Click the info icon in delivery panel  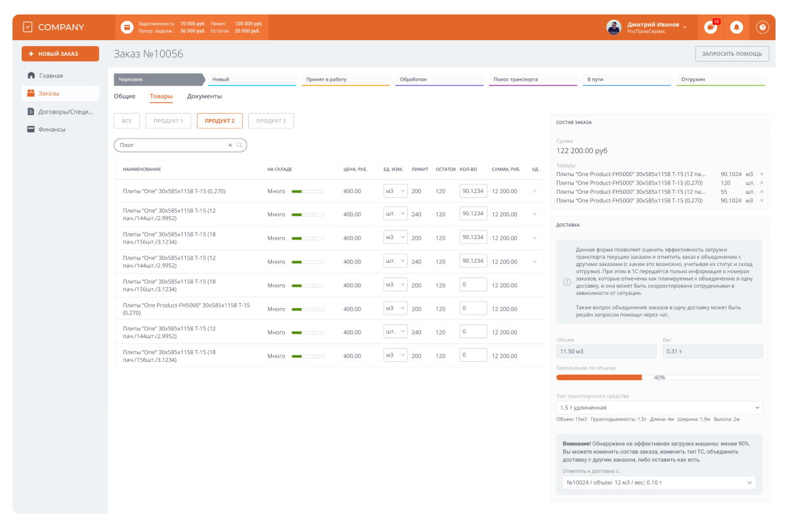tap(567, 282)
